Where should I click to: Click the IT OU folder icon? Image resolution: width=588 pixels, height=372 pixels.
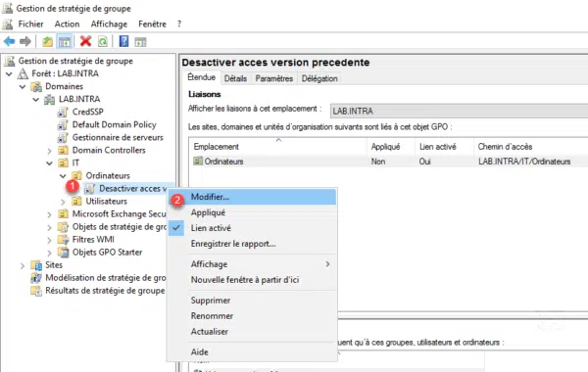tap(63, 163)
